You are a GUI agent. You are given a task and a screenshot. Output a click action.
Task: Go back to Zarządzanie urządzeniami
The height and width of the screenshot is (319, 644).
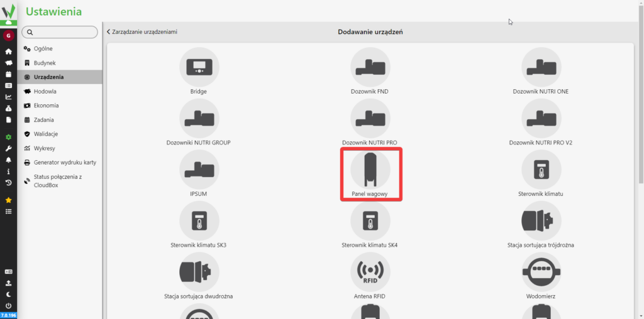[142, 31]
